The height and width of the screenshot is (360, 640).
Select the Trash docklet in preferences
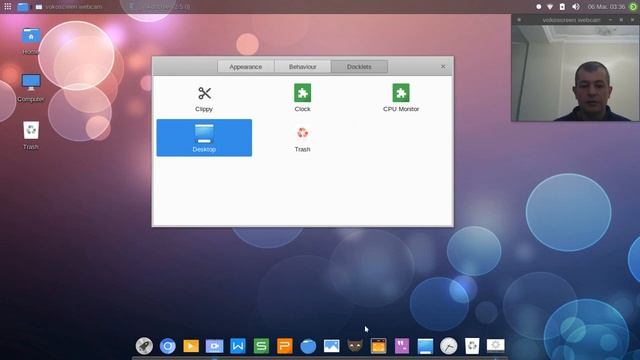pos(302,138)
